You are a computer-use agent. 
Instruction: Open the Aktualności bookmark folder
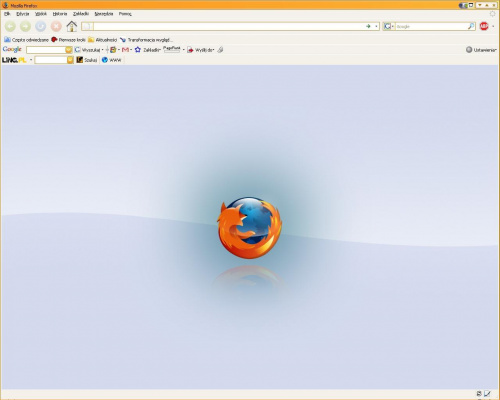[102, 40]
